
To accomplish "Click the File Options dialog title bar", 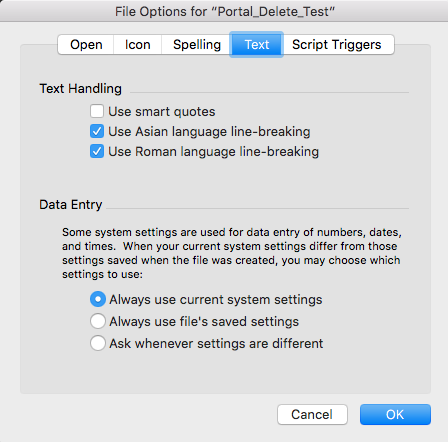I will (x=224, y=11).
